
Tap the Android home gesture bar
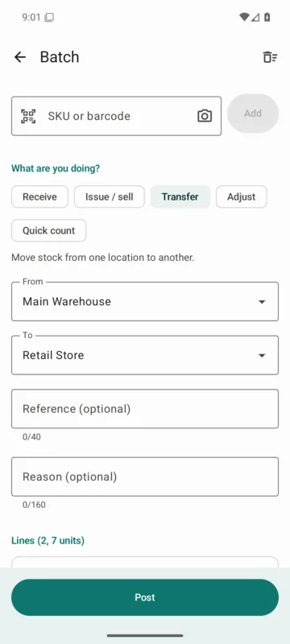[145, 635]
